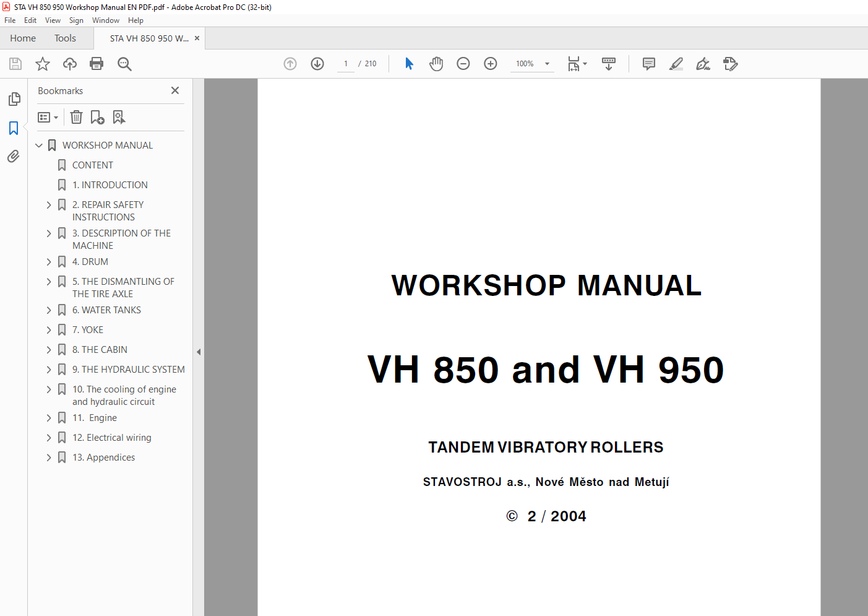Jump to the CONTENT bookmark
The image size is (868, 616).
pyautogui.click(x=93, y=165)
